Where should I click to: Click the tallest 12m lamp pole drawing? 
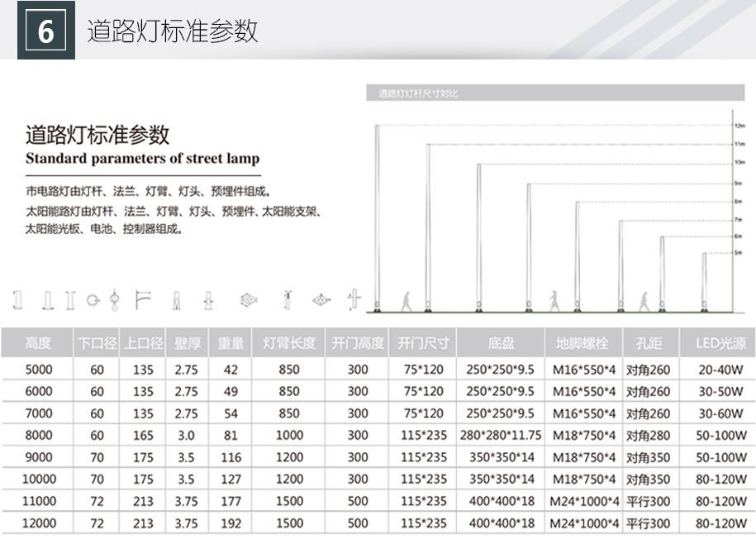click(x=378, y=215)
